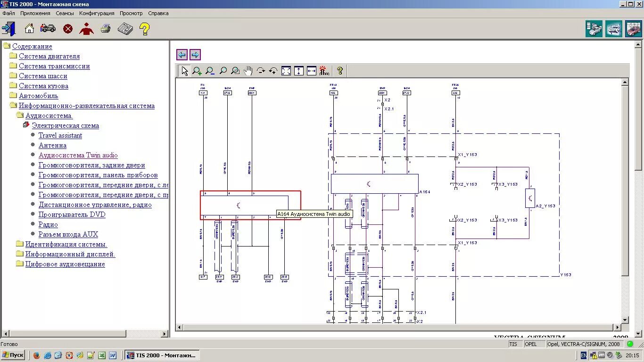Click the EN language indicator in tray
This screenshot has width=644, height=362.
coord(583,355)
